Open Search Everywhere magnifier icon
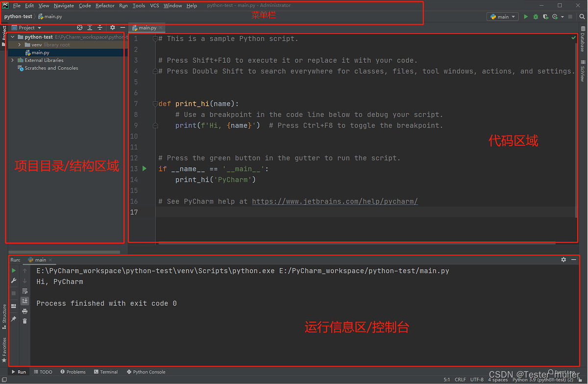Image resolution: width=588 pixels, height=384 pixels. tap(582, 17)
